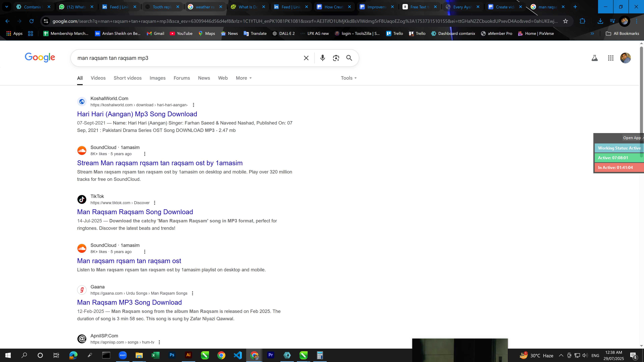Switch to the Images results tab
Image resolution: width=644 pixels, height=362 pixels.
pos(157,78)
